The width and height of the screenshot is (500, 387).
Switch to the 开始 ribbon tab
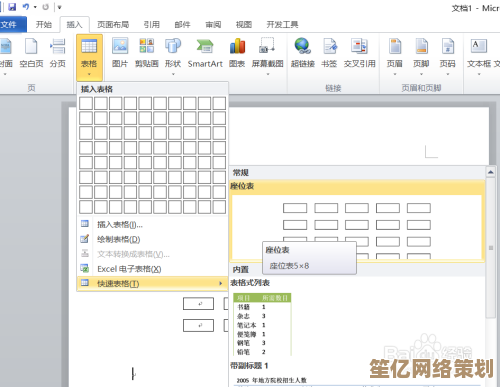pyautogui.click(x=44, y=24)
